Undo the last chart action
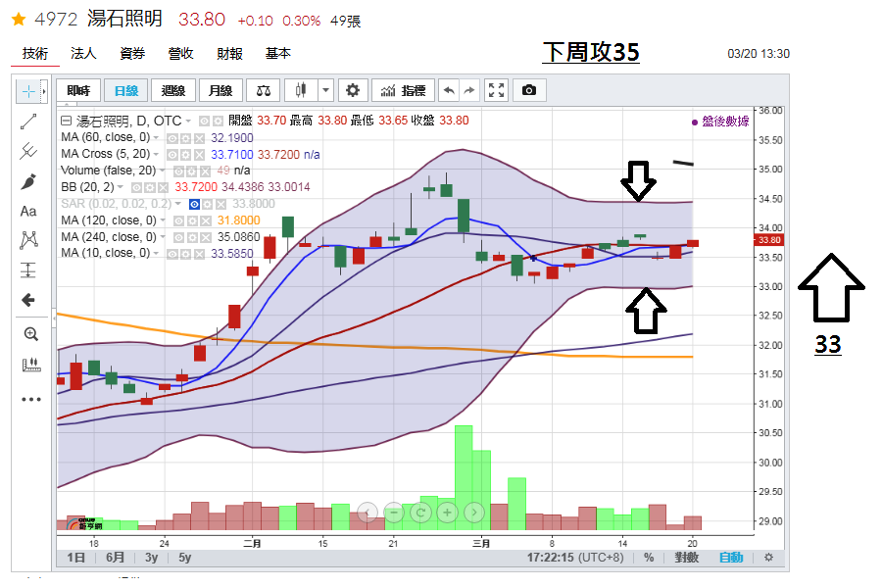The width and height of the screenshot is (882, 588). point(448,90)
